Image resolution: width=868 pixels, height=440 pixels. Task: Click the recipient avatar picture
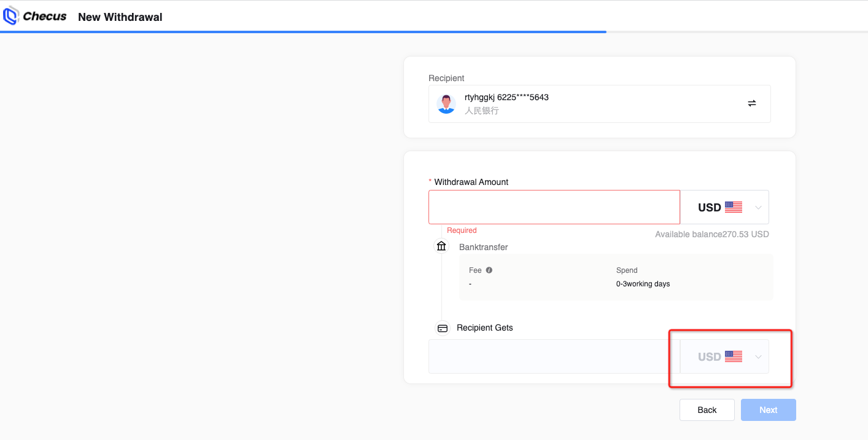tap(446, 104)
